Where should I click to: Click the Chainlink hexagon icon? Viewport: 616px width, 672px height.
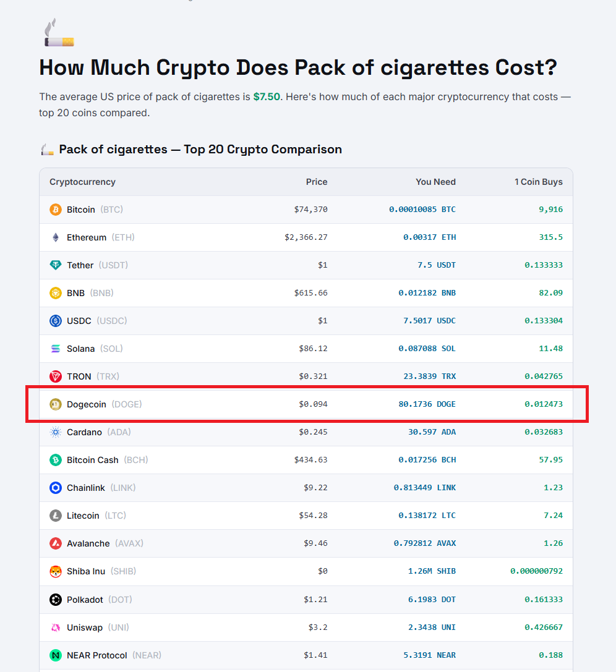[x=57, y=487]
